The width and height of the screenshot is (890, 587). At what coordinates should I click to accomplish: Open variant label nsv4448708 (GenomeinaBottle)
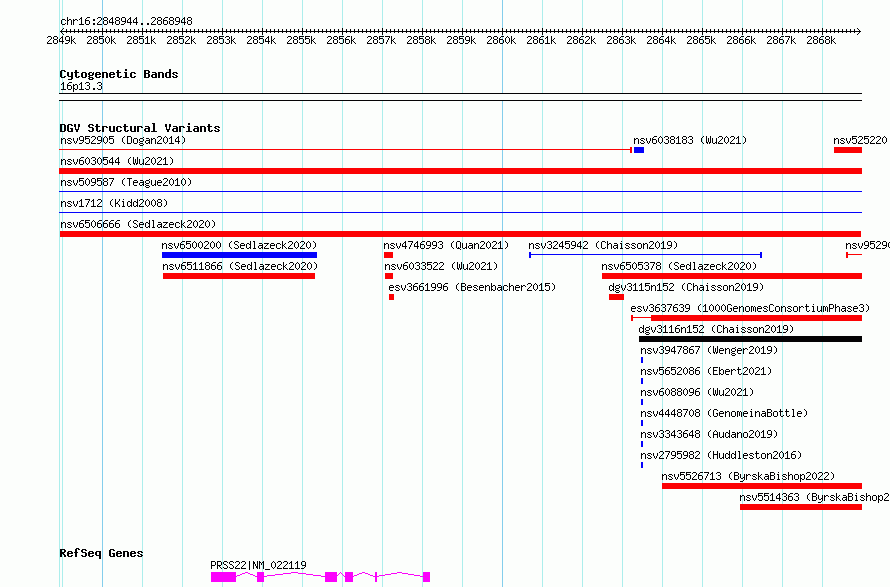click(x=724, y=413)
